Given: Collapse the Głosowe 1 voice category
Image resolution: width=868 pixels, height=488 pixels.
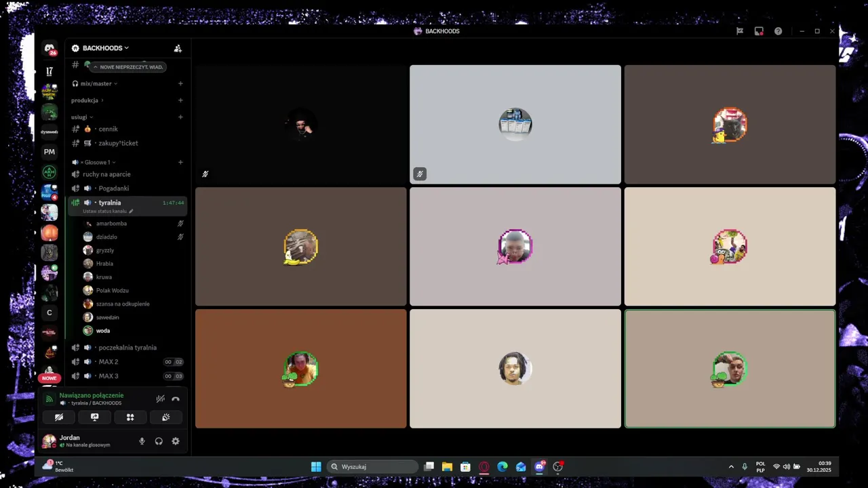Looking at the screenshot, I should tap(94, 162).
